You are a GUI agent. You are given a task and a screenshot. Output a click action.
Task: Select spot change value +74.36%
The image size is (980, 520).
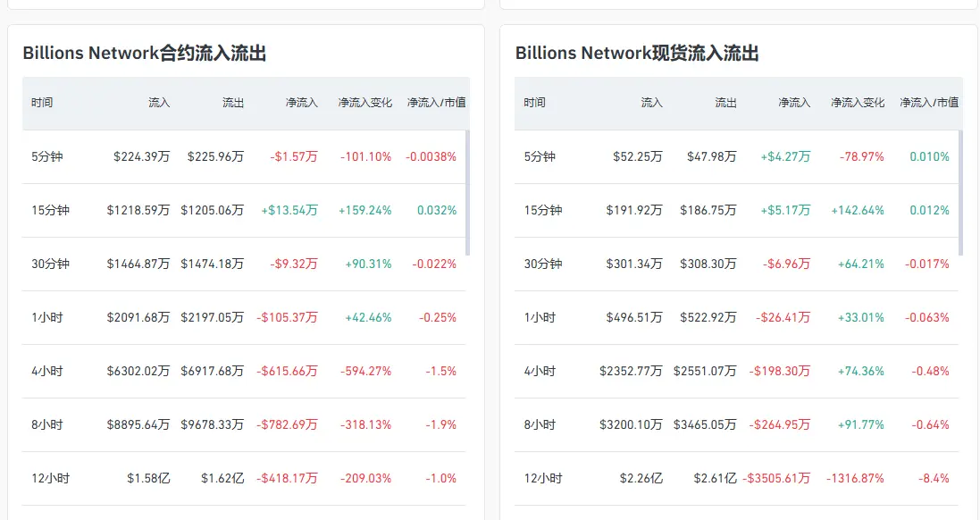(860, 372)
